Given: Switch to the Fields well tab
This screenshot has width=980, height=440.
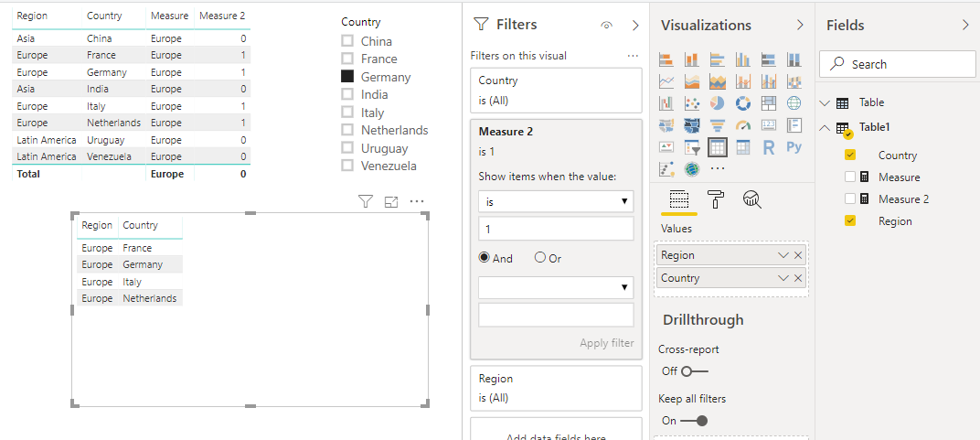Looking at the screenshot, I should click(x=678, y=199).
